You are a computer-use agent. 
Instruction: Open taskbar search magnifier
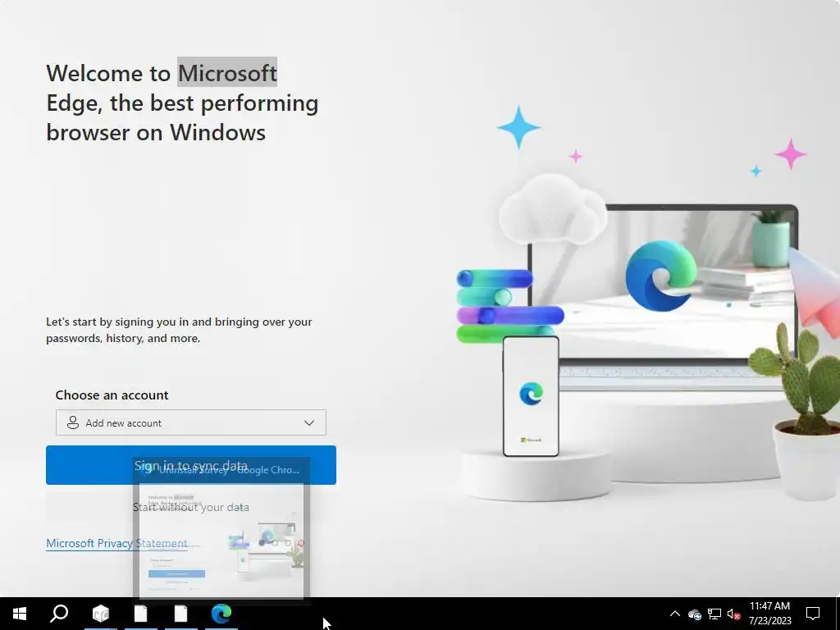[x=59, y=614]
